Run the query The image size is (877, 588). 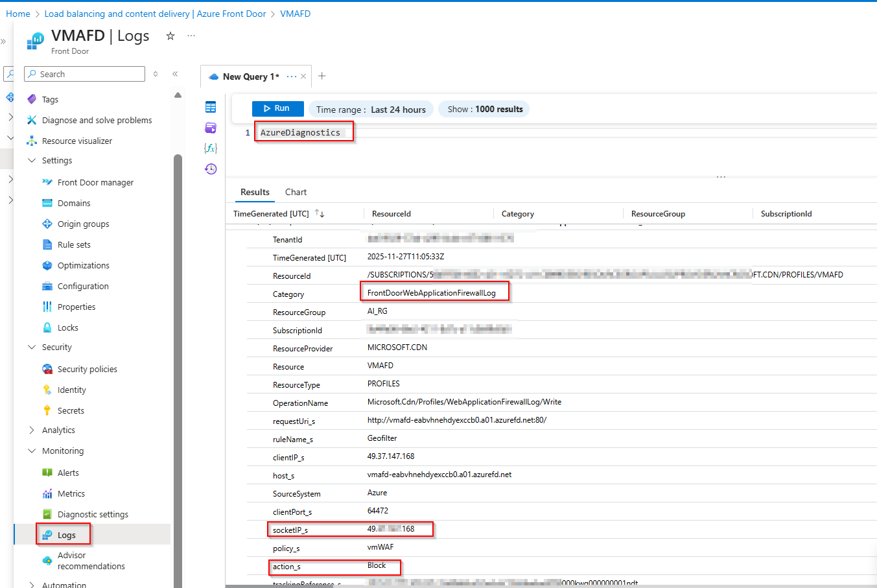[x=277, y=108]
